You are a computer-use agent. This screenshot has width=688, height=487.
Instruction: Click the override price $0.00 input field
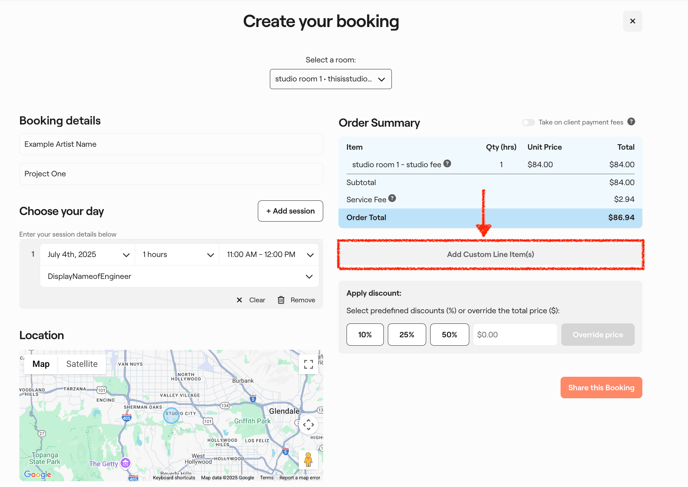(x=514, y=335)
